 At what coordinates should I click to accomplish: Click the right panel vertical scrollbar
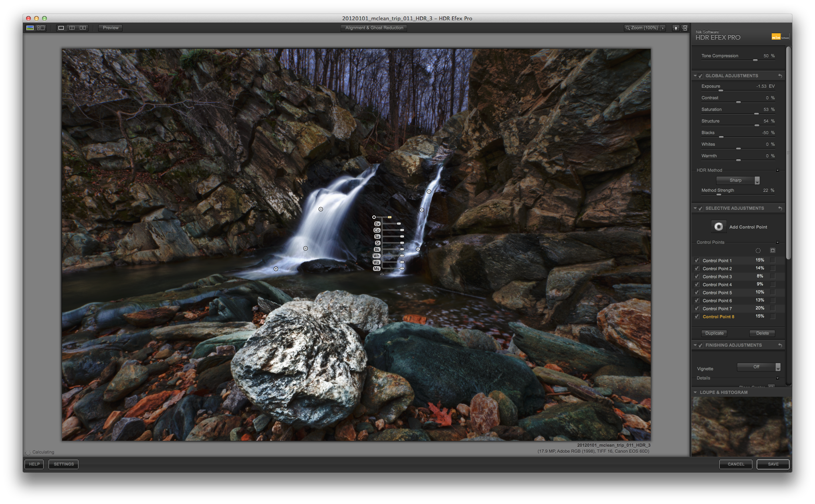click(x=788, y=152)
